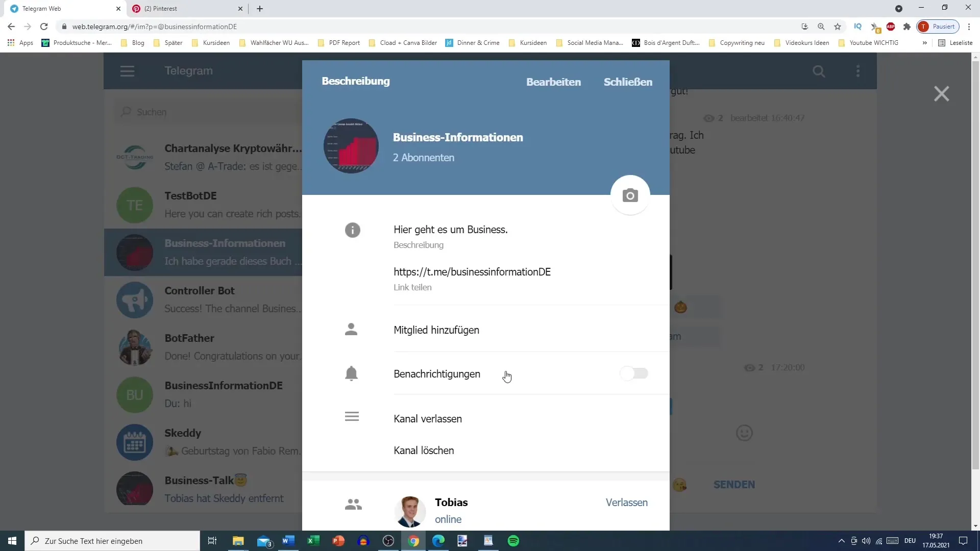Open the Dinner & Crime bookmark
Viewport: 980px width, 551px height.
tap(473, 43)
